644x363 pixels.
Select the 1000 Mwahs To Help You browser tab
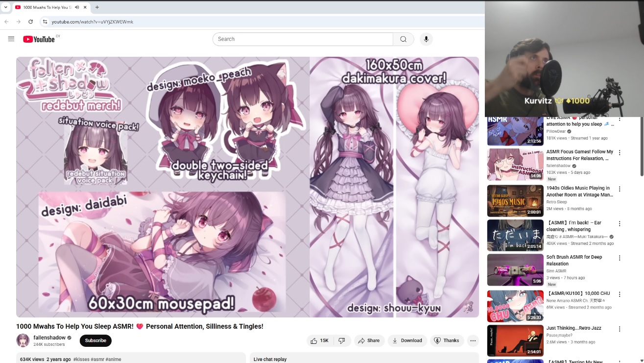[x=51, y=7]
